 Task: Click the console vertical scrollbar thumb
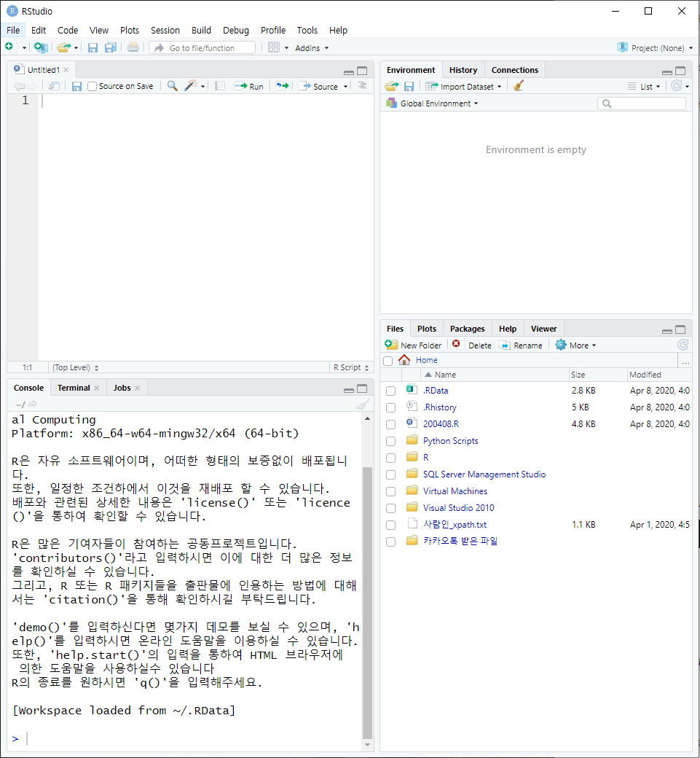pos(367,603)
